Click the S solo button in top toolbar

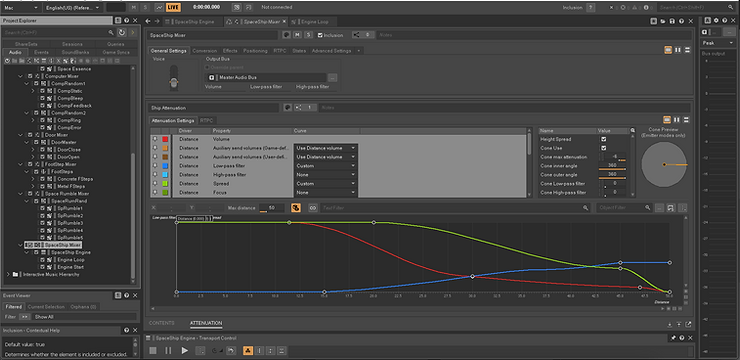146,7
